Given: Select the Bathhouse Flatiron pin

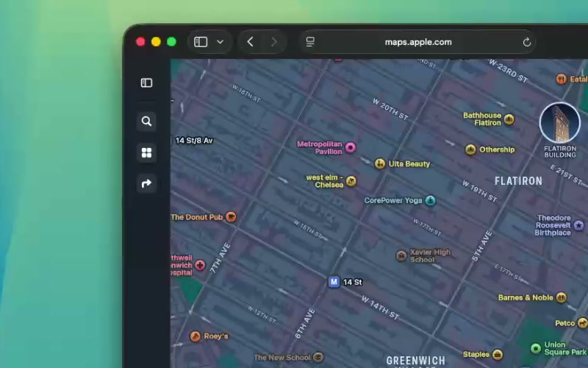Looking at the screenshot, I should click(x=509, y=119).
